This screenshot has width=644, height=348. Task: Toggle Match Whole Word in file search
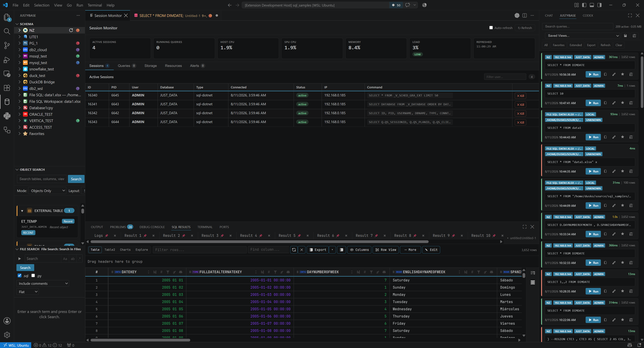click(x=73, y=258)
